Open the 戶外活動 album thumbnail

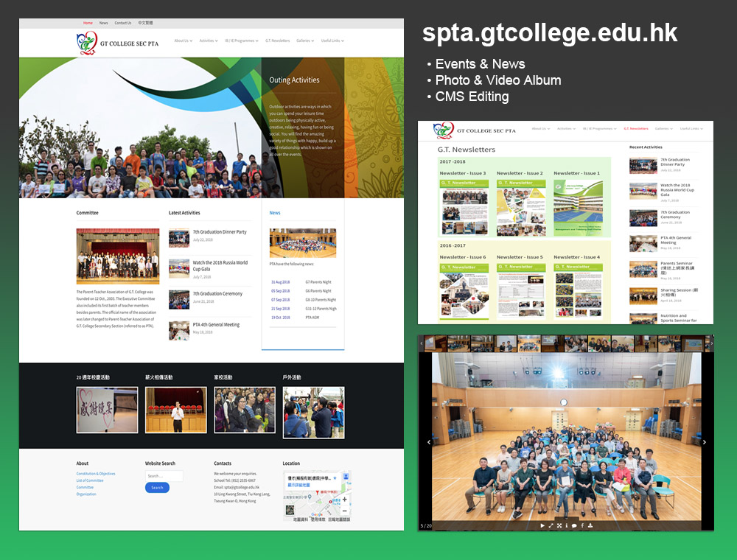point(313,413)
